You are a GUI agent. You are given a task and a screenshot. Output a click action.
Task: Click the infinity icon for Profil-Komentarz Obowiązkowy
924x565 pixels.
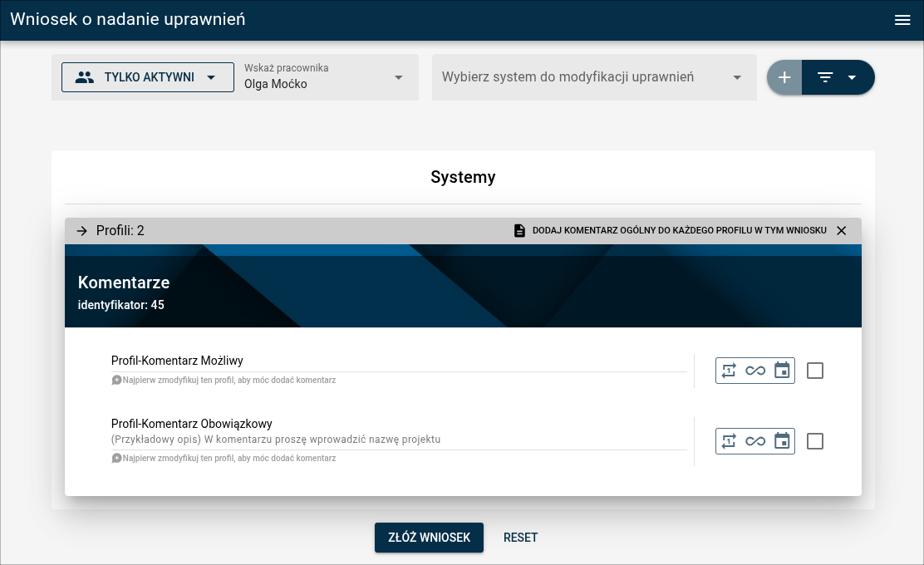[x=755, y=441]
